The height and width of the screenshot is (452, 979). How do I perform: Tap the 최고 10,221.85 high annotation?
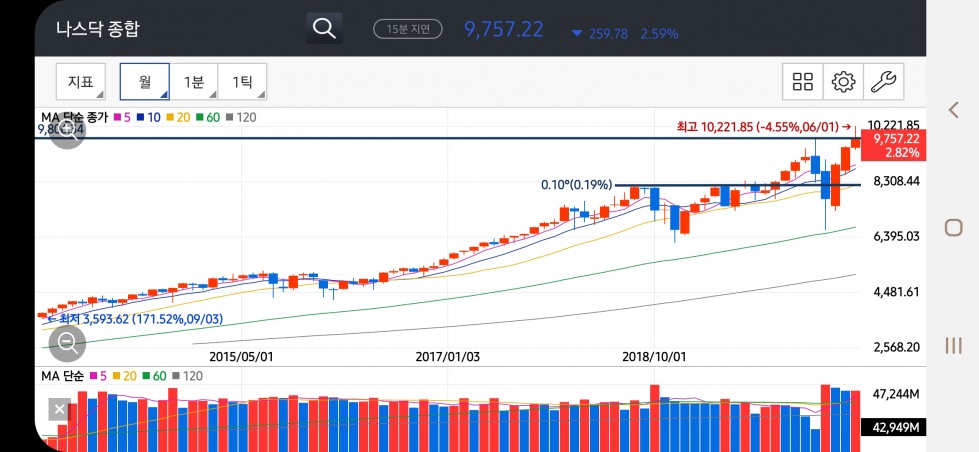tap(764, 127)
